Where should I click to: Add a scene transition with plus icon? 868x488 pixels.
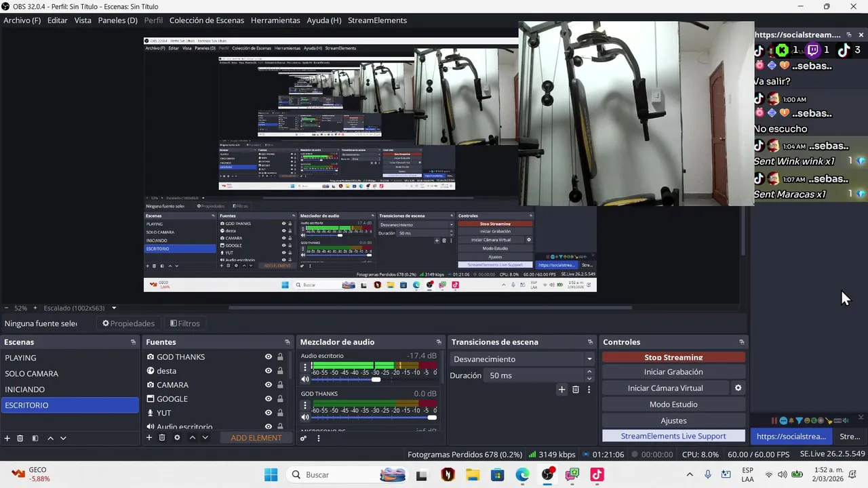(x=561, y=389)
